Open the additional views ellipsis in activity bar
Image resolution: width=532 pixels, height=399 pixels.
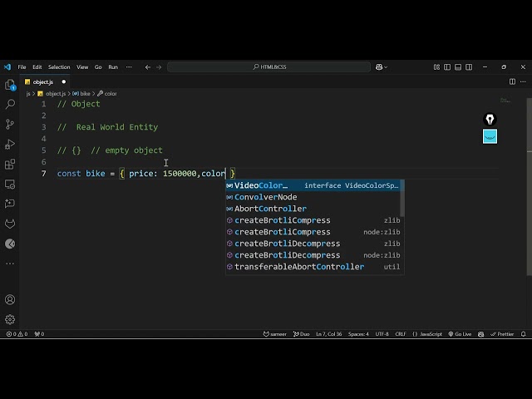coord(10,264)
